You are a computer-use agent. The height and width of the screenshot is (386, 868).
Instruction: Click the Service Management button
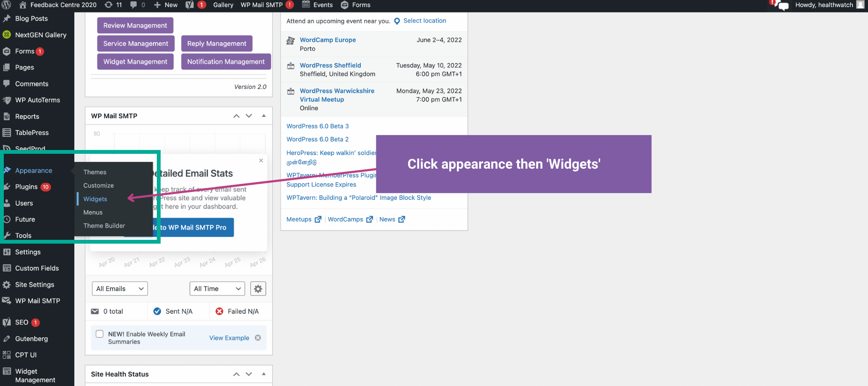coord(136,44)
